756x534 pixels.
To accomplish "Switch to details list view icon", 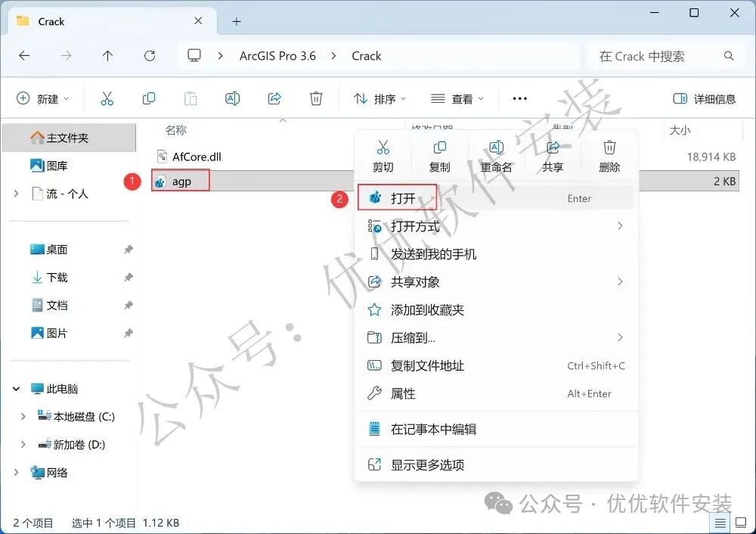I will (720, 523).
